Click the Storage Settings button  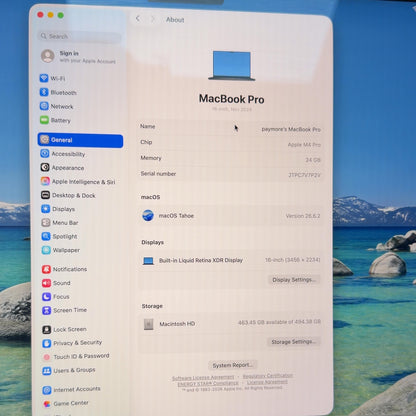tap(293, 342)
